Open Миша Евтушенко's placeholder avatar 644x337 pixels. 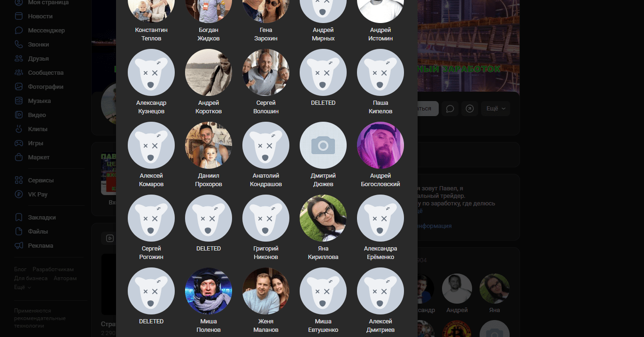[x=323, y=291]
